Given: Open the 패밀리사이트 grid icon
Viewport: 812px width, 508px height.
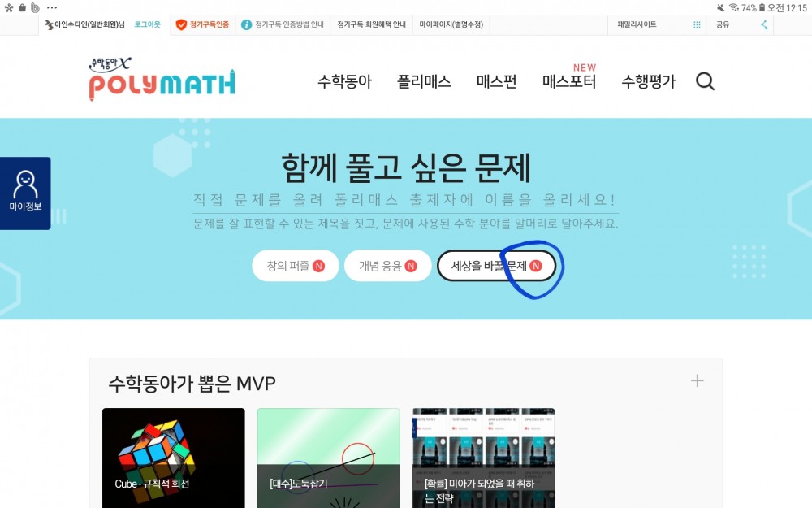Looking at the screenshot, I should click(x=697, y=24).
